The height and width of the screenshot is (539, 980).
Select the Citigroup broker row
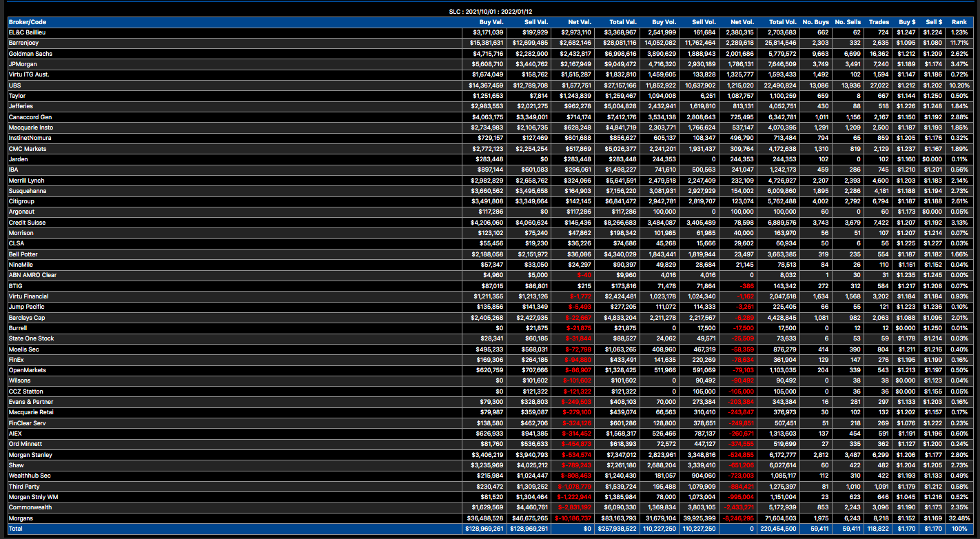(489, 201)
